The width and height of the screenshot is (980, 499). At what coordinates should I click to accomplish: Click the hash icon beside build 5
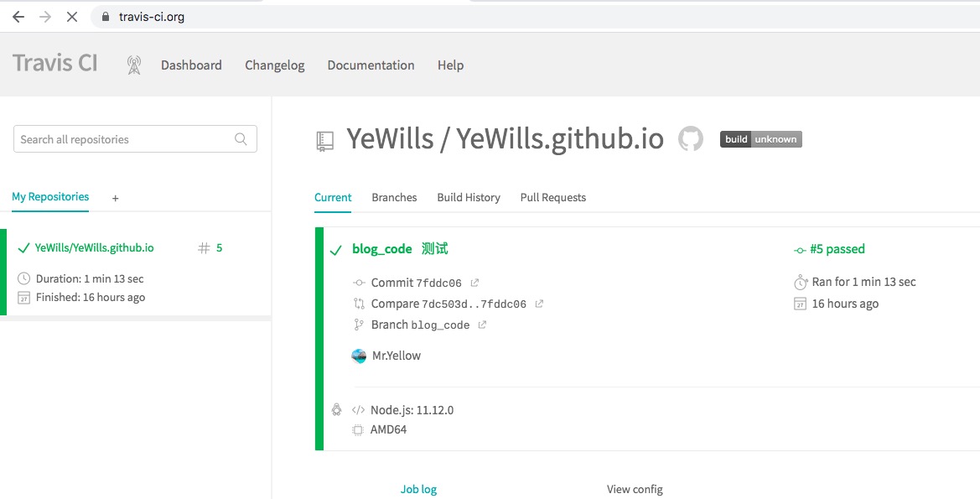(x=204, y=248)
